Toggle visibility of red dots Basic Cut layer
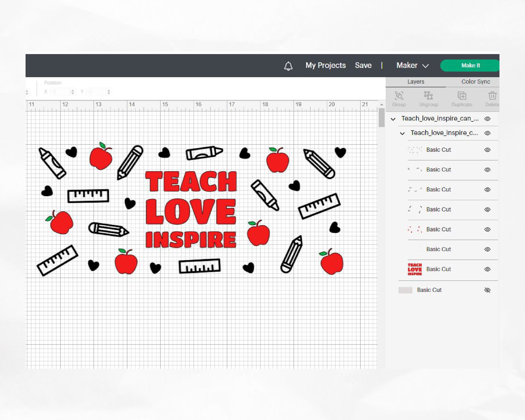The height and width of the screenshot is (420, 525). click(487, 229)
